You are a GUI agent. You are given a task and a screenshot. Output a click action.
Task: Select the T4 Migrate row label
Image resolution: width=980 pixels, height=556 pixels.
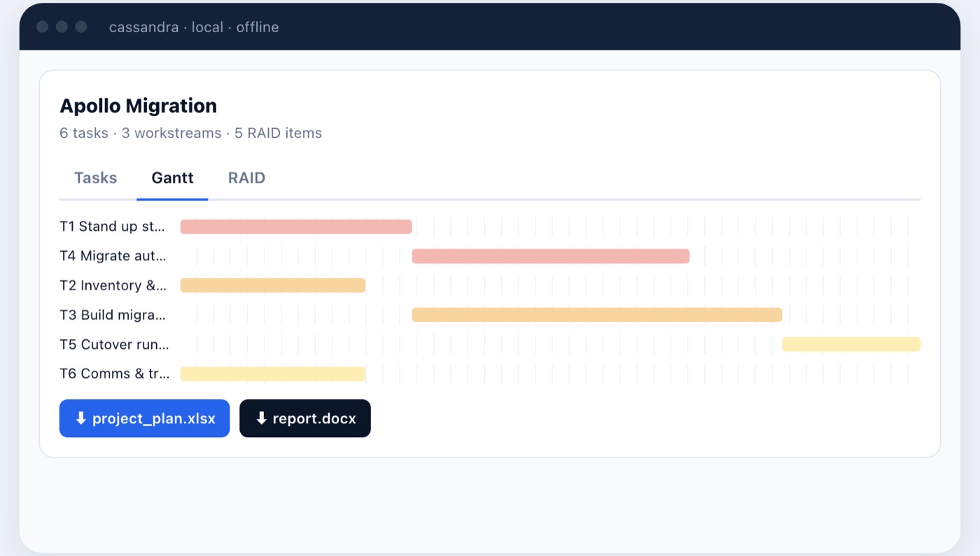click(113, 256)
